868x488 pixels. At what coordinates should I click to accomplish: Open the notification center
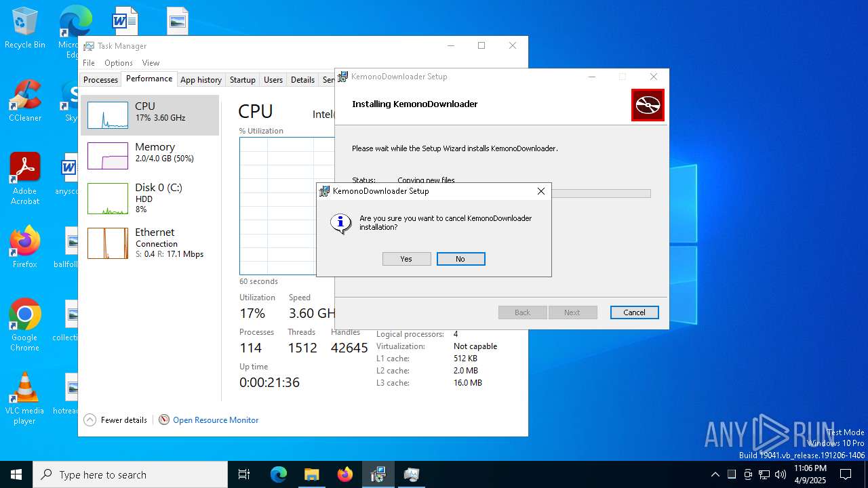click(x=846, y=474)
